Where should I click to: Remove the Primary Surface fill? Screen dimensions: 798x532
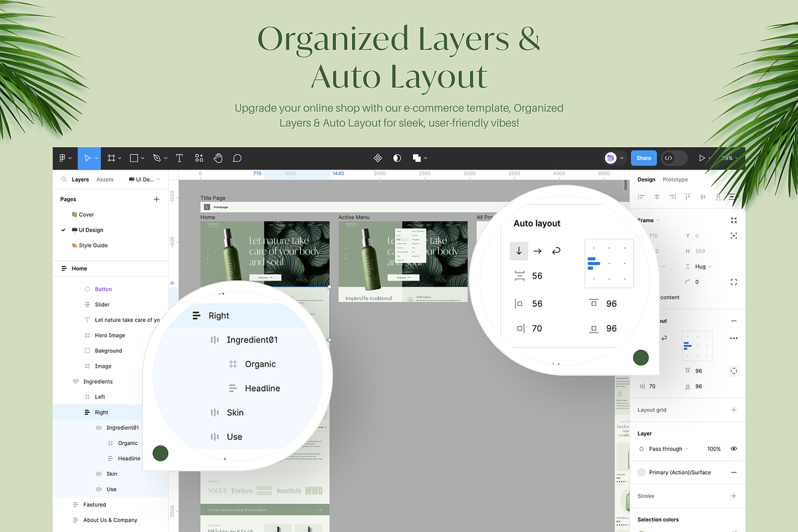pos(733,472)
